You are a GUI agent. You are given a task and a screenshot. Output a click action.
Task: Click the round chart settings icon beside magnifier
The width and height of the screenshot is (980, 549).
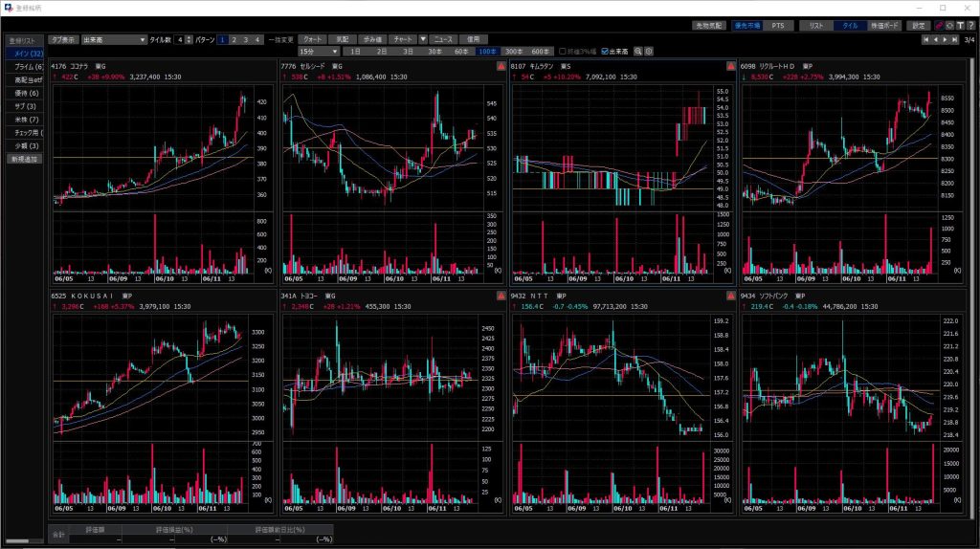pos(649,51)
